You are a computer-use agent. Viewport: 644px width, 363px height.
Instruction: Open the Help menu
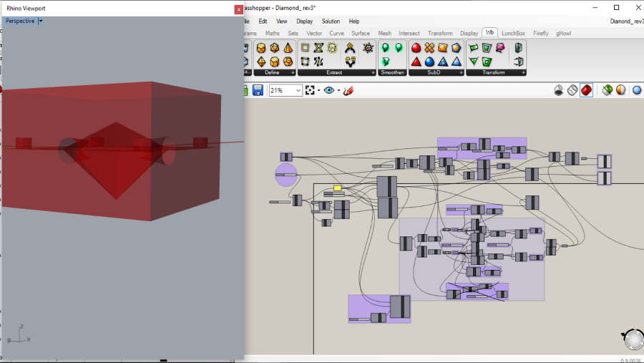tap(354, 21)
